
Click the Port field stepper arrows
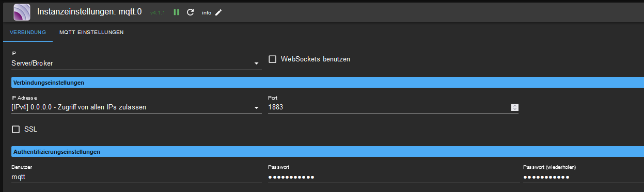(x=514, y=107)
